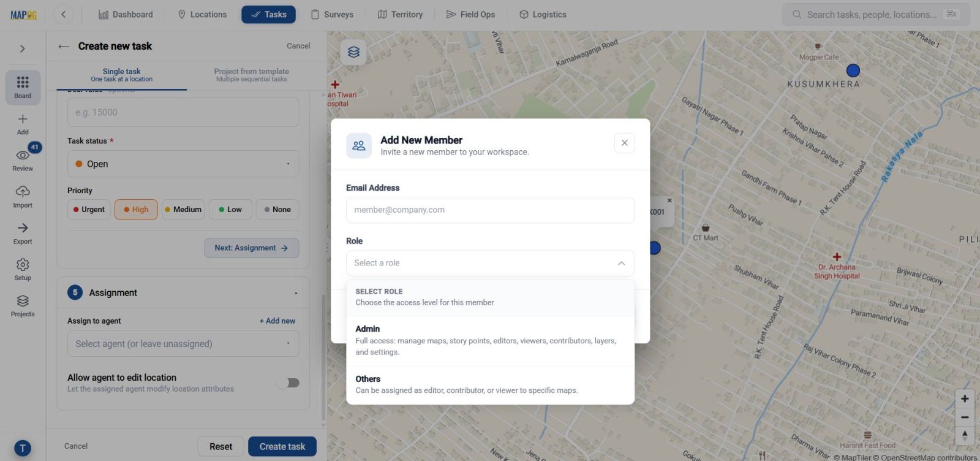The image size is (980, 461).
Task: Click Cancel at top of task panel
Action: [x=298, y=46]
